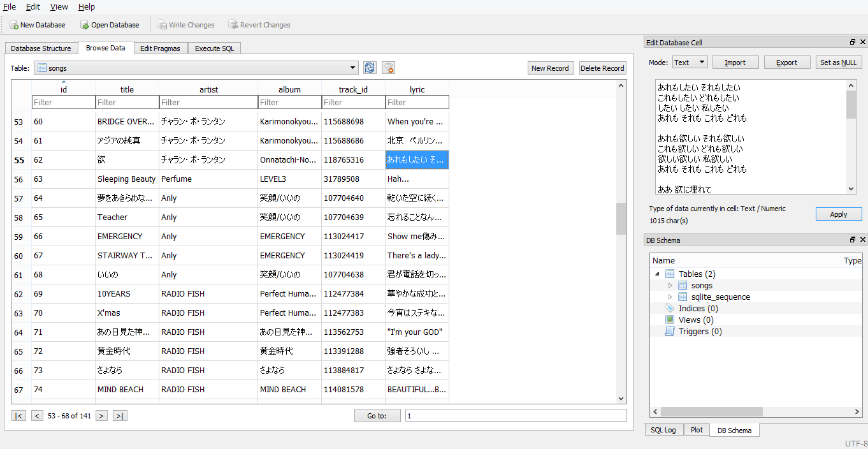868x449 pixels.
Task: Select the MIND BEACH album cell
Action: 290,390
